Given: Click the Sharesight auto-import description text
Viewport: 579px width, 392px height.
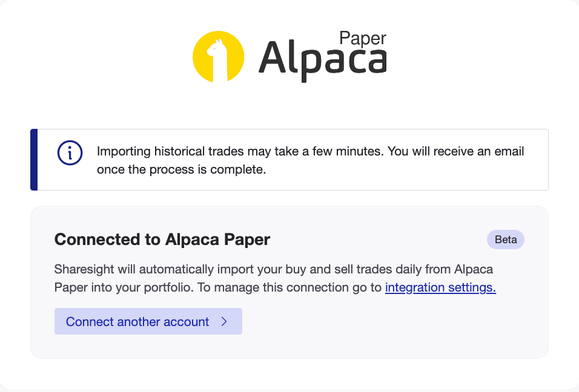Looking at the screenshot, I should coord(242,269).
